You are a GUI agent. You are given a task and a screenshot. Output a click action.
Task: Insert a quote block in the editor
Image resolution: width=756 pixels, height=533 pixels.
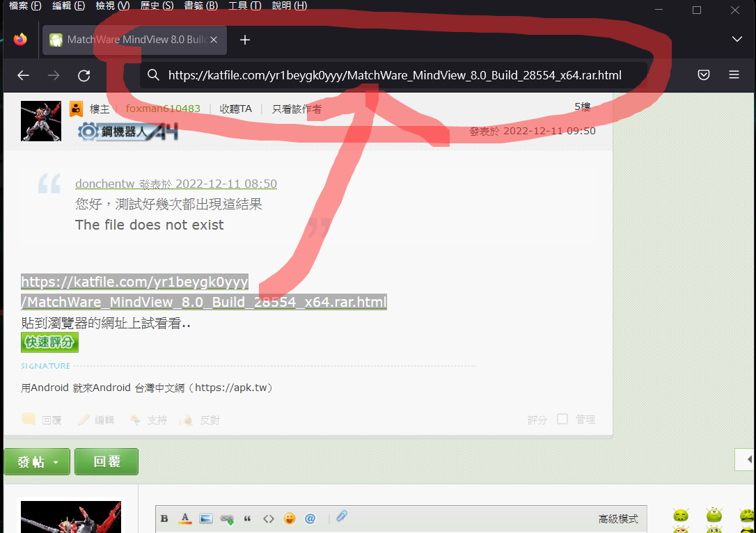click(247, 518)
